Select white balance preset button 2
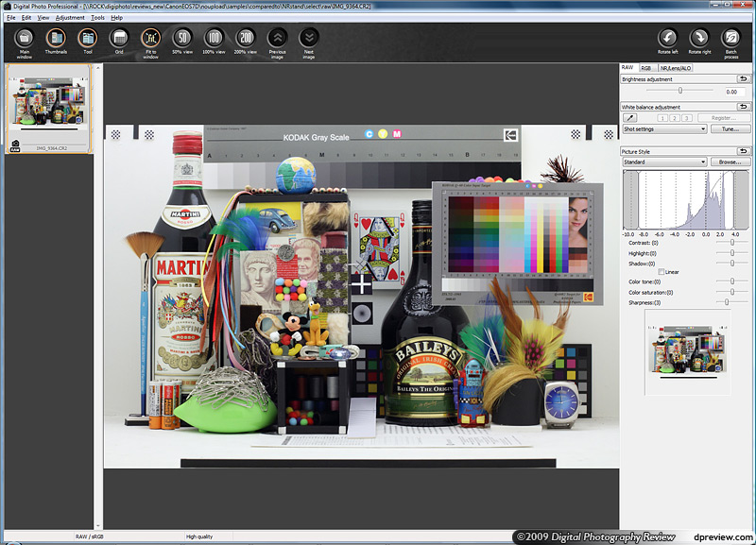Viewport: 756px width, 545px height. (675, 118)
